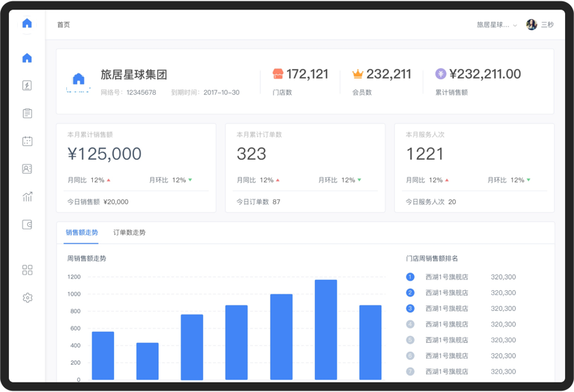Click the purple yen icon
The height and width of the screenshot is (392, 574).
441,74
